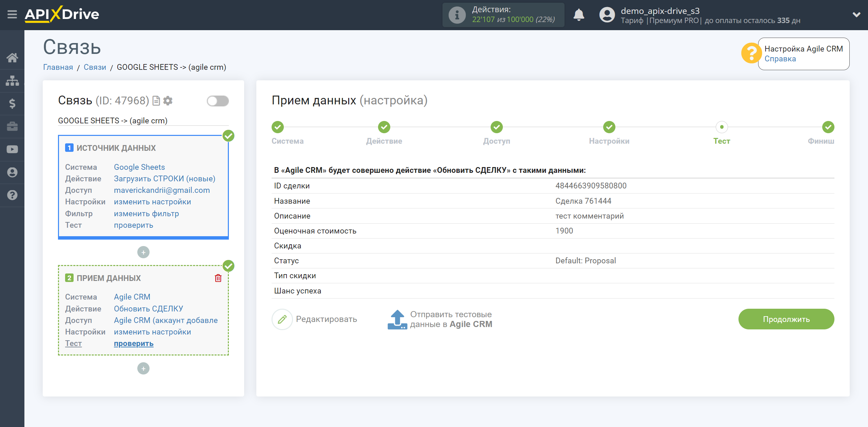This screenshot has height=427, width=868.
Task: Delete the Прием данных block
Action: [218, 278]
